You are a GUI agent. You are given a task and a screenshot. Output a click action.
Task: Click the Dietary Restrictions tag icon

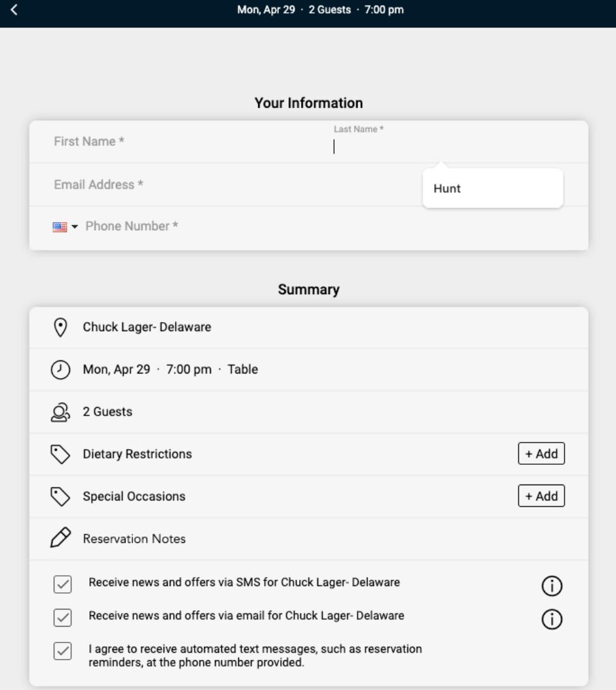60,454
